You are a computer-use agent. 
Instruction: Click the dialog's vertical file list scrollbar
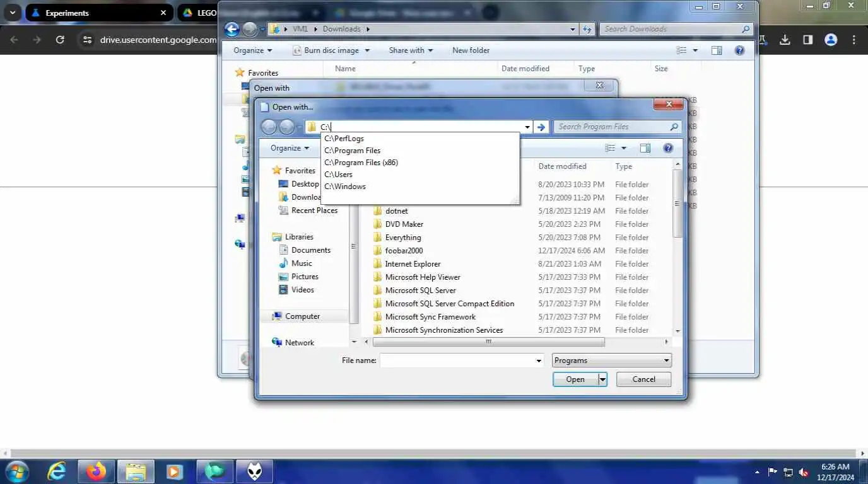[677, 205]
